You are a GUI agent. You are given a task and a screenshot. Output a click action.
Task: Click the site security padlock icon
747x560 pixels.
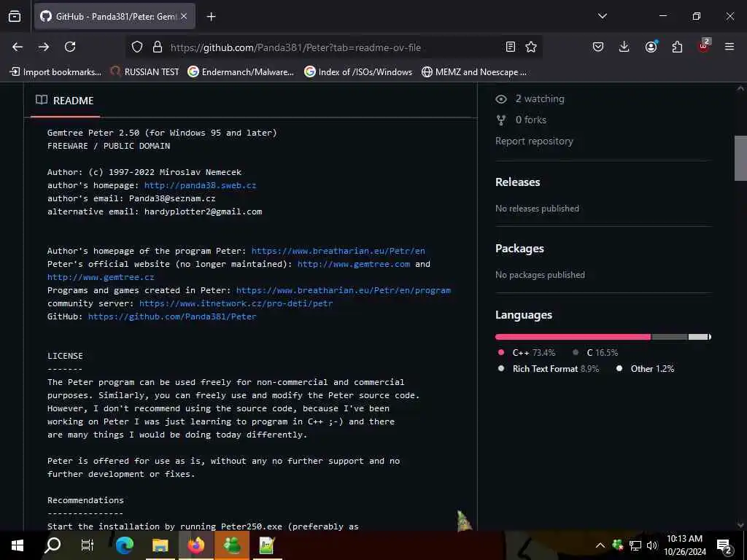[158, 47]
